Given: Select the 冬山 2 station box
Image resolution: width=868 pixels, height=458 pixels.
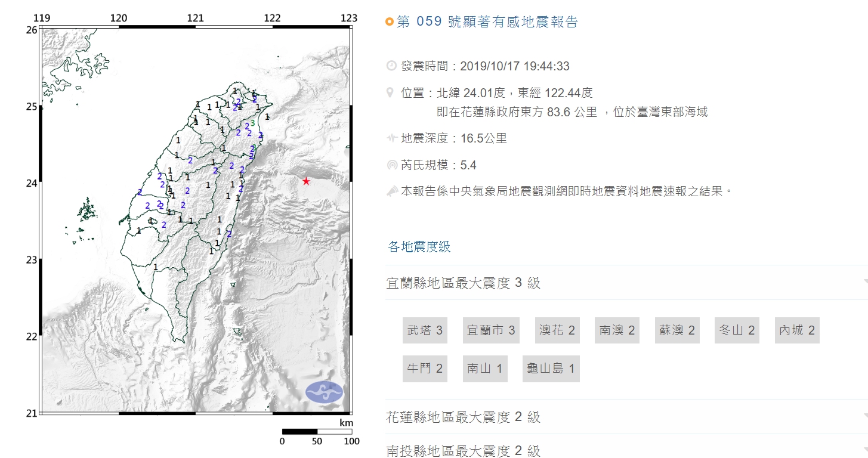Looking at the screenshot, I should click(x=737, y=330).
